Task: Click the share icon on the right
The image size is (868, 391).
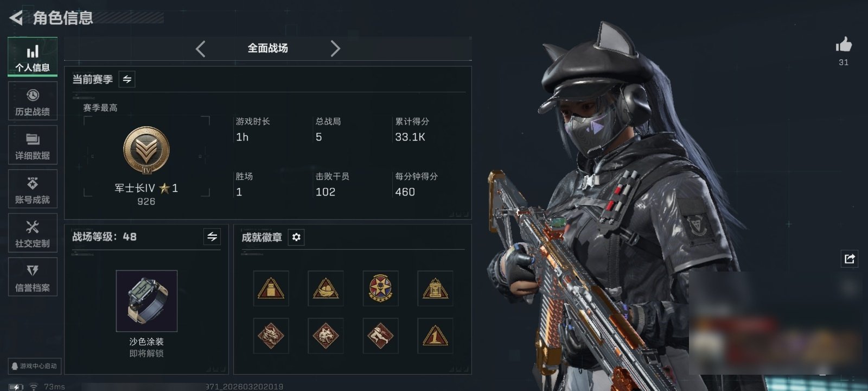Action: [x=850, y=258]
